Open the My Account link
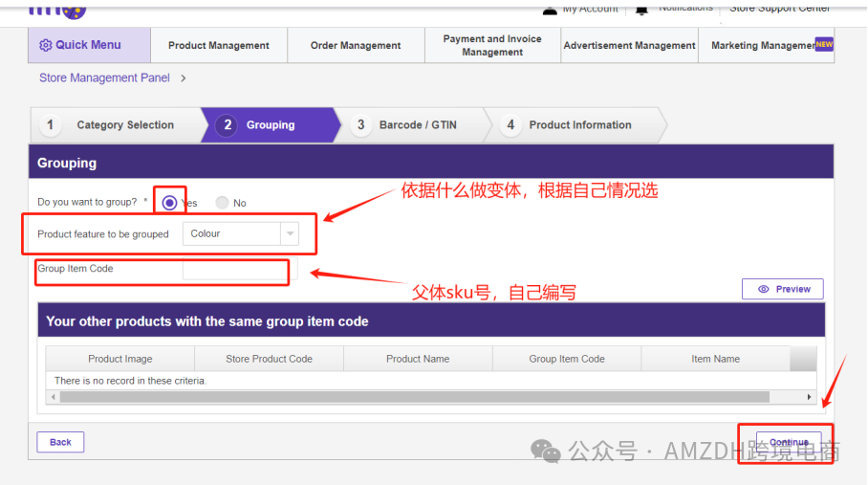Viewport: 868px width, 485px height. (590, 9)
